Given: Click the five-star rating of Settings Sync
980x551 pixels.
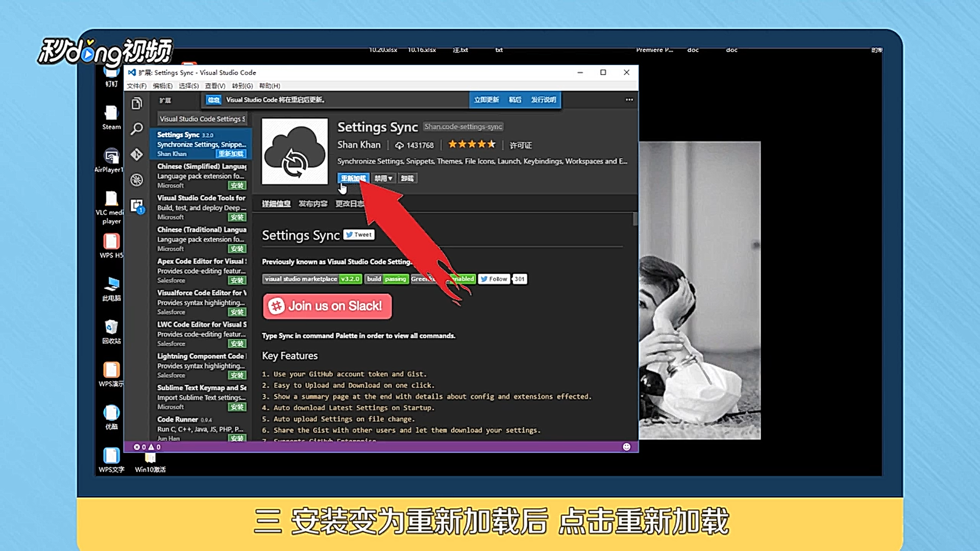Looking at the screenshot, I should coord(472,144).
